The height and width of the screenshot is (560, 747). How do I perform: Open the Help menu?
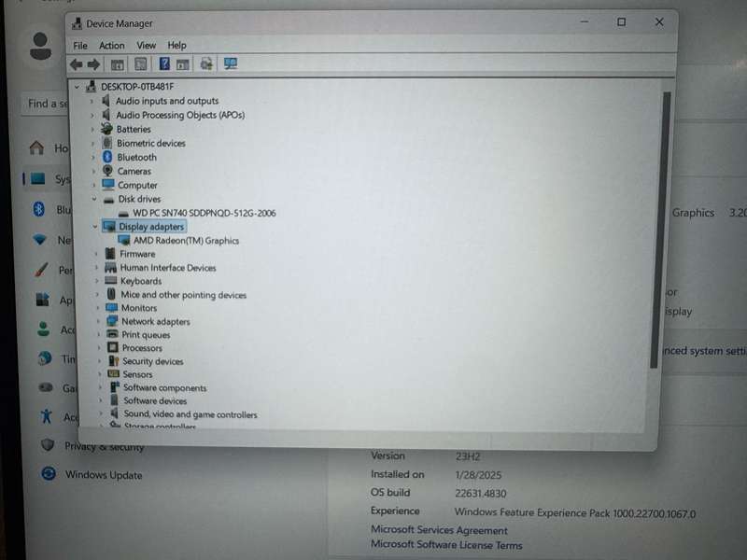176,45
